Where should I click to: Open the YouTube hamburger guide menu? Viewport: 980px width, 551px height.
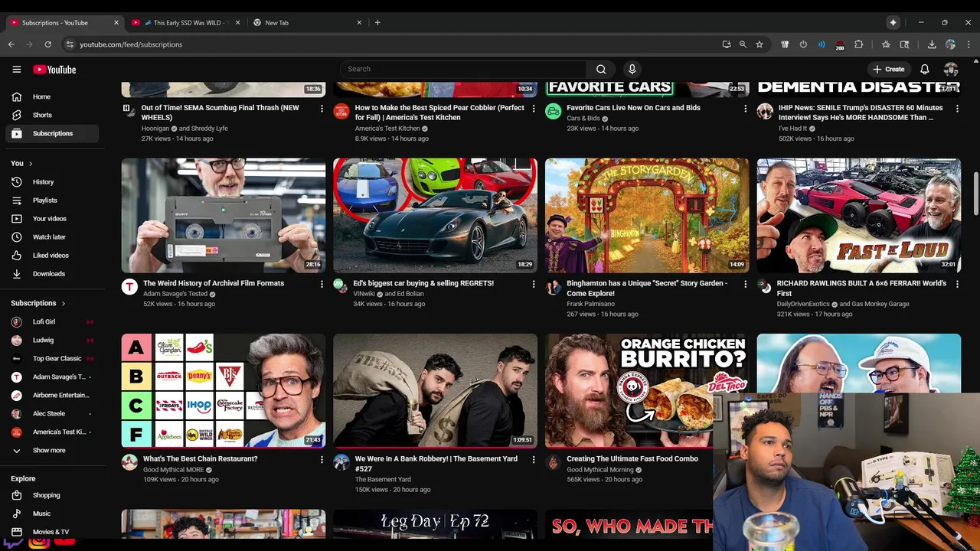pos(16,69)
